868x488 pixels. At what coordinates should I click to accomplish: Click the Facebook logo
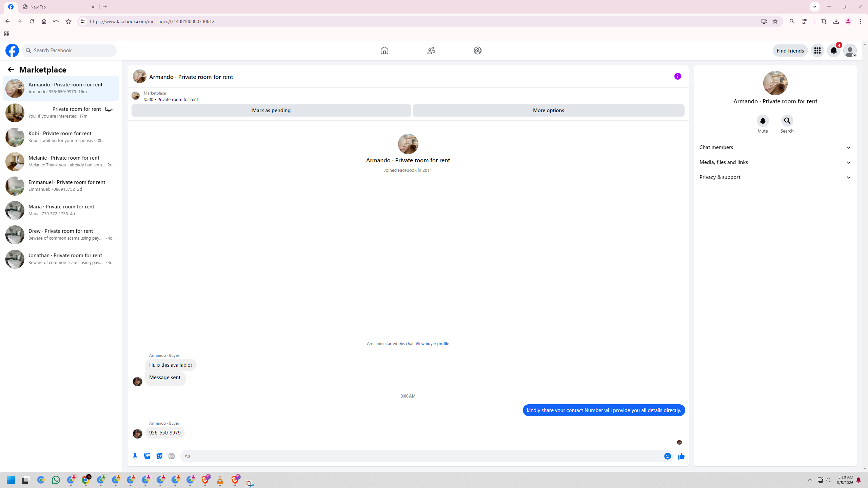pos(12,50)
